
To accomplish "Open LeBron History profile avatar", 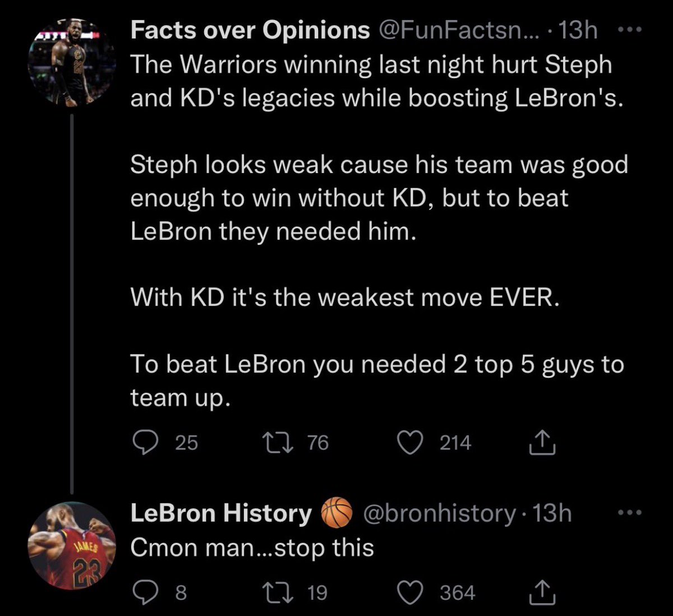I will pos(72,545).
